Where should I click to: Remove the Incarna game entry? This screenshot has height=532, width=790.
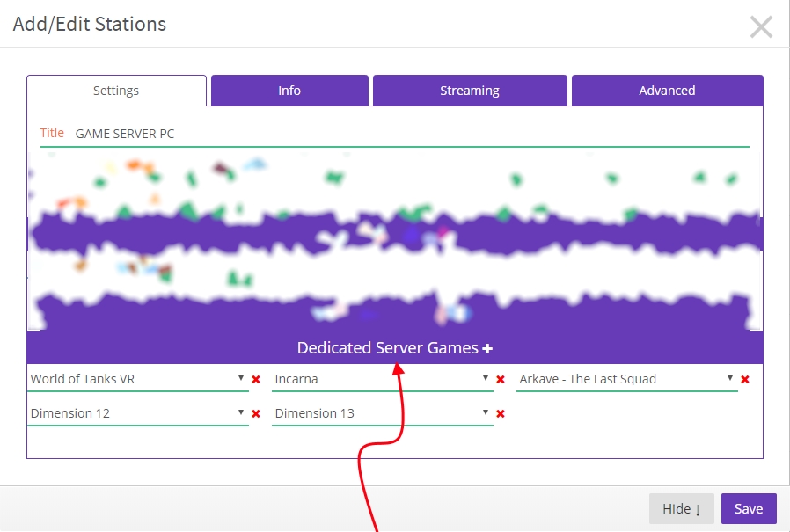coord(501,380)
